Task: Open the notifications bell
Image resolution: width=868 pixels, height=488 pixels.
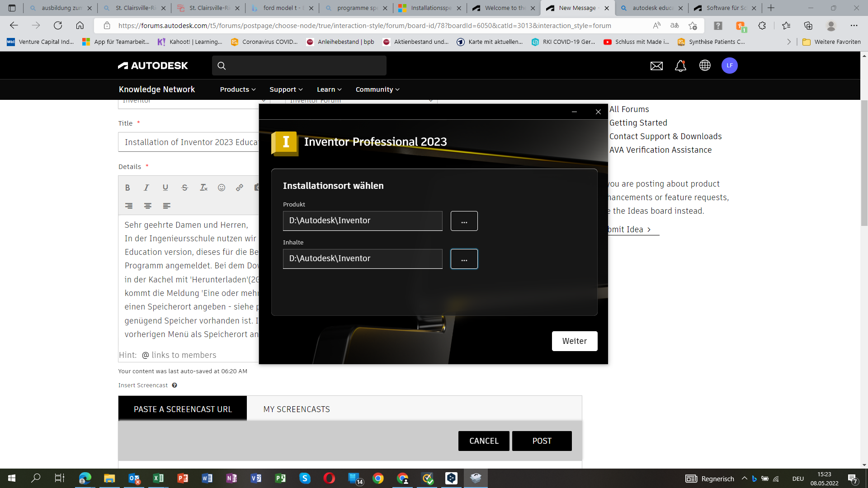Action: tap(680, 66)
